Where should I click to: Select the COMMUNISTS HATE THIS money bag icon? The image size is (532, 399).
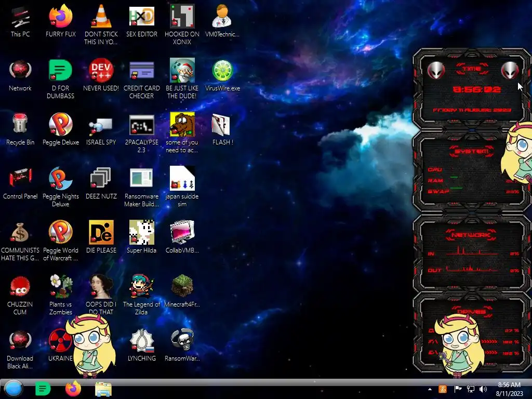(20, 241)
